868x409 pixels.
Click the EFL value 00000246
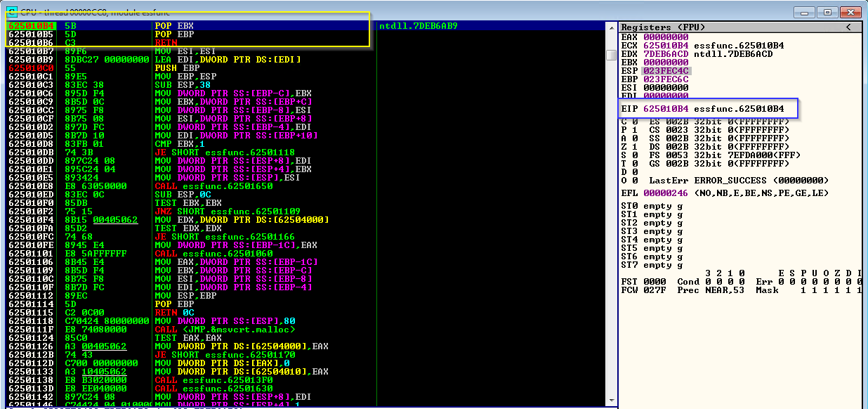click(666, 193)
